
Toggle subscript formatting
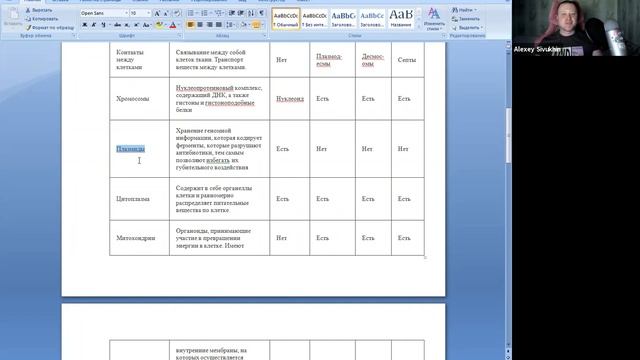pyautogui.click(x=127, y=25)
